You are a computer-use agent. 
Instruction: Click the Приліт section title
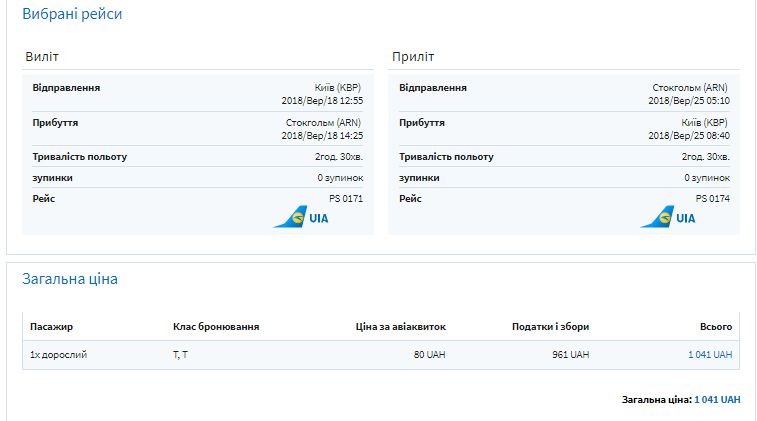(x=413, y=57)
